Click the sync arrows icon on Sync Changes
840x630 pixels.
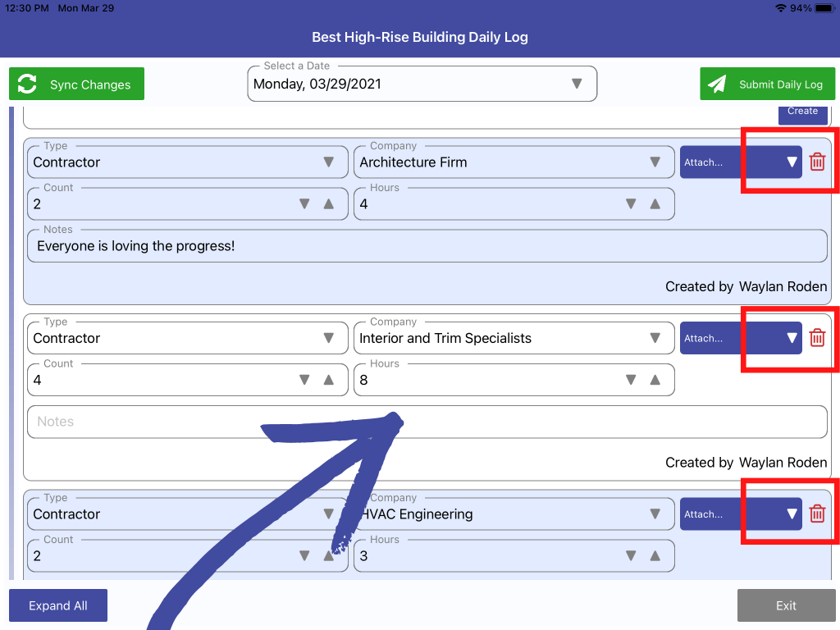[27, 84]
